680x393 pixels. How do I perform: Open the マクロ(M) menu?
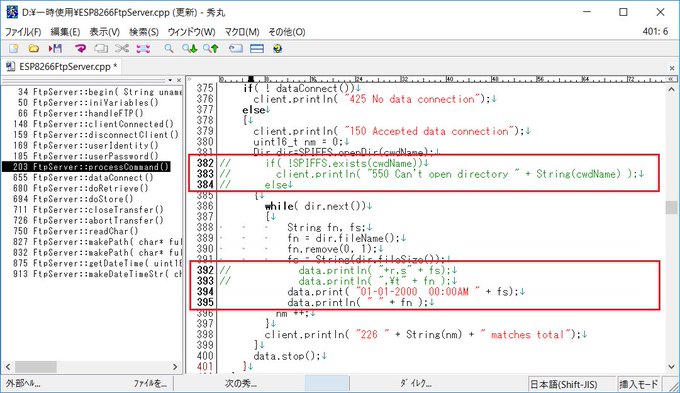[x=242, y=32]
